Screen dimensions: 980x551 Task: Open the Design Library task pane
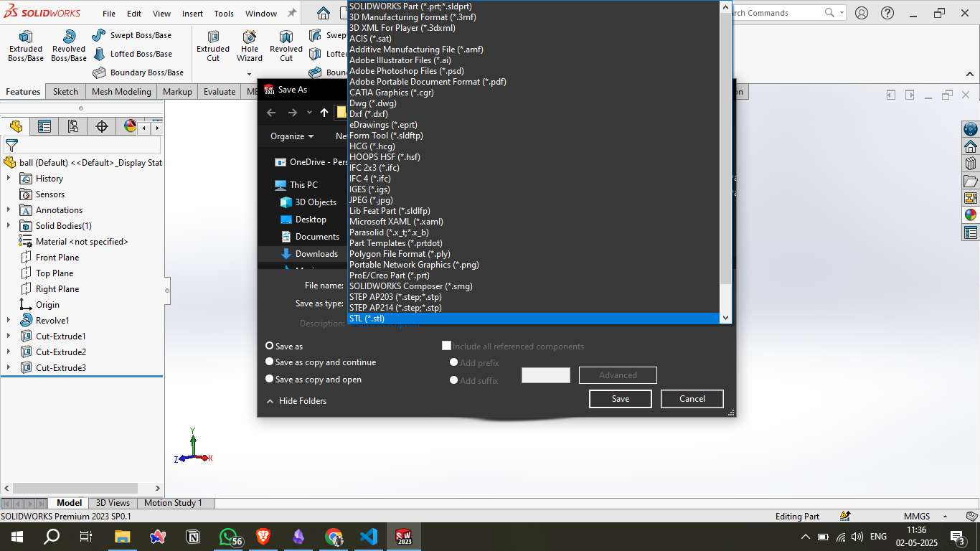pyautogui.click(x=971, y=164)
